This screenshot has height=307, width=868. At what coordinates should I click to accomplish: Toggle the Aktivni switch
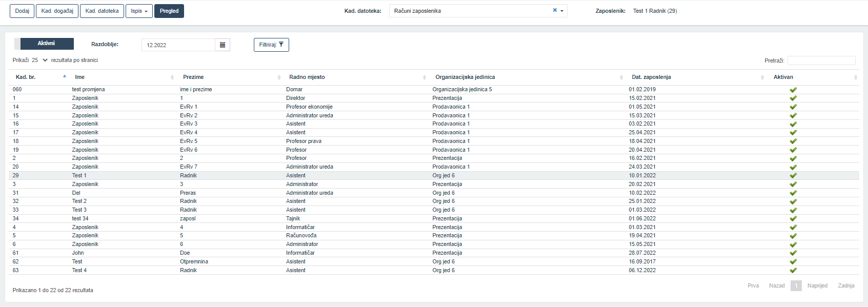(44, 44)
